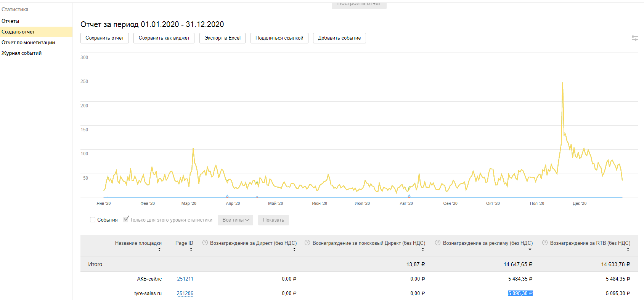Open Page ID link 251211
Image resolution: width=644 pixels, height=300 pixels.
click(185, 279)
